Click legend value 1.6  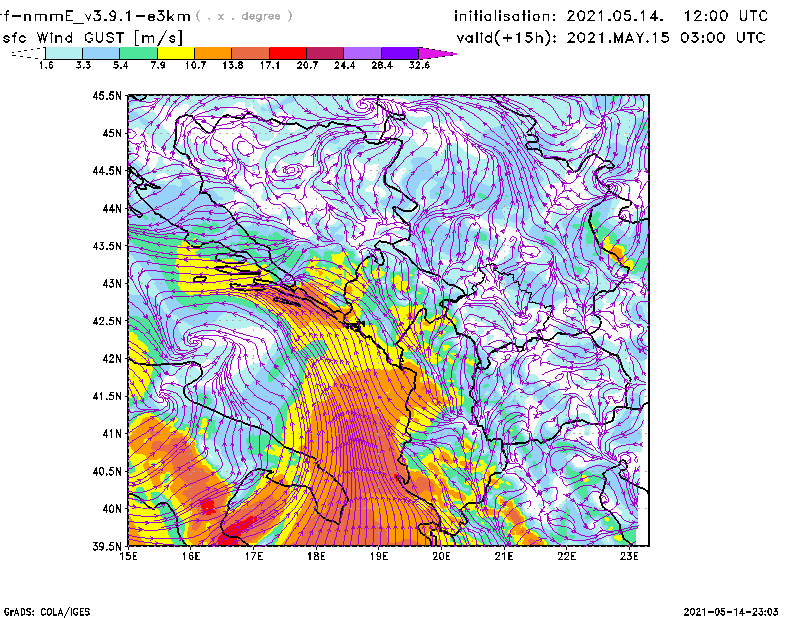(x=46, y=65)
